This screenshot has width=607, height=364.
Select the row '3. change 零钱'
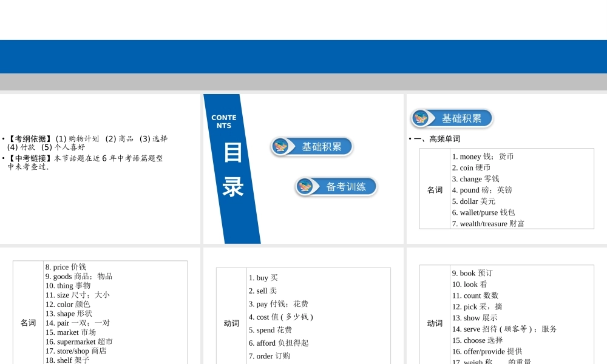(475, 179)
